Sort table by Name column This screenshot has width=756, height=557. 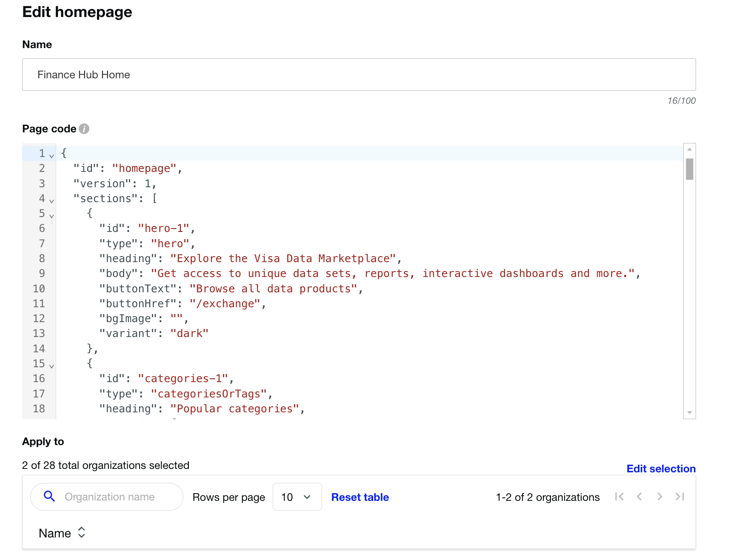pos(81,533)
